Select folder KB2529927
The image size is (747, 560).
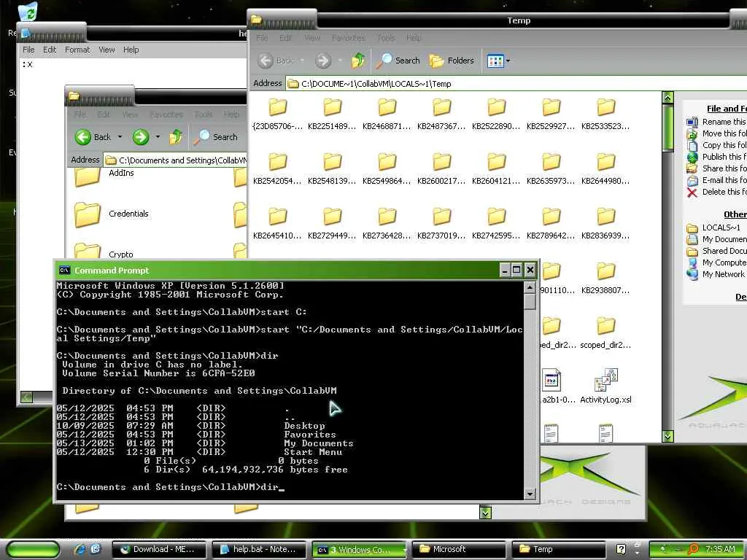tap(551, 114)
